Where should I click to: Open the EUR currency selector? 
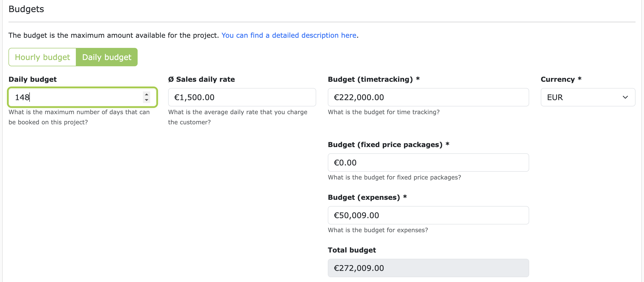coord(588,97)
